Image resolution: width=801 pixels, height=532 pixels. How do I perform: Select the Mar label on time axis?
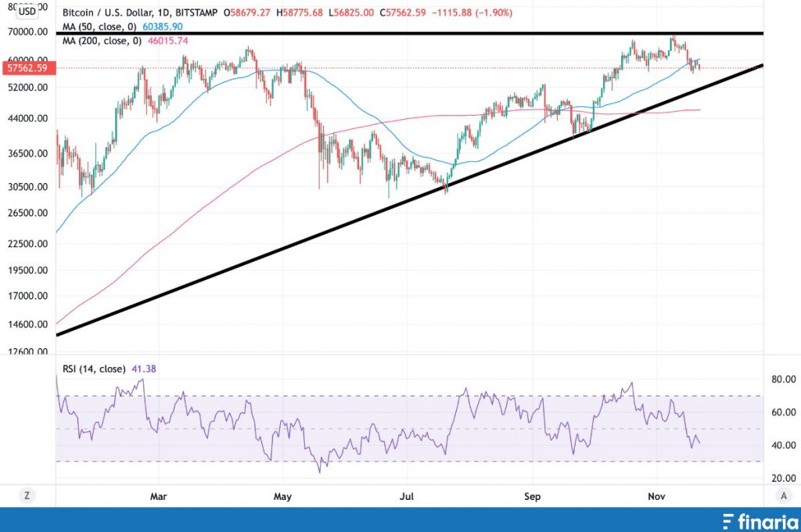pyautogui.click(x=159, y=496)
